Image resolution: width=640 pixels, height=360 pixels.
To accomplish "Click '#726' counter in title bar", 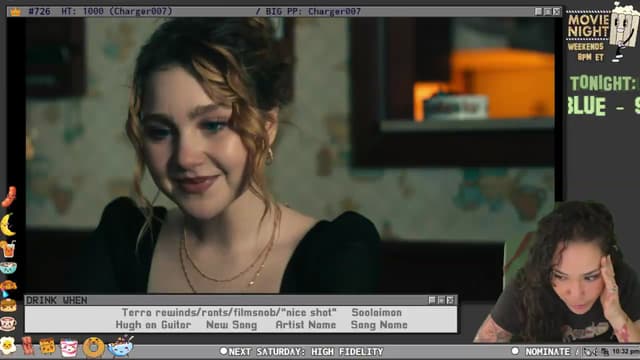I will click(39, 11).
